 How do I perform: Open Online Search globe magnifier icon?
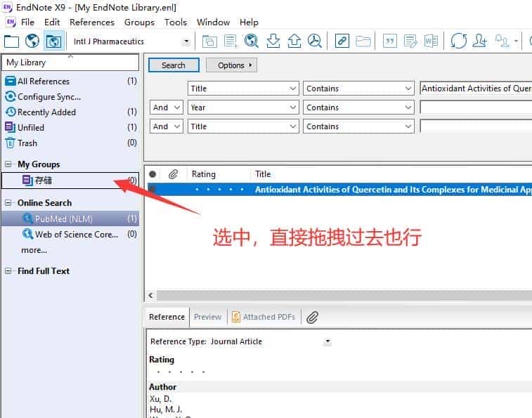[x=252, y=41]
